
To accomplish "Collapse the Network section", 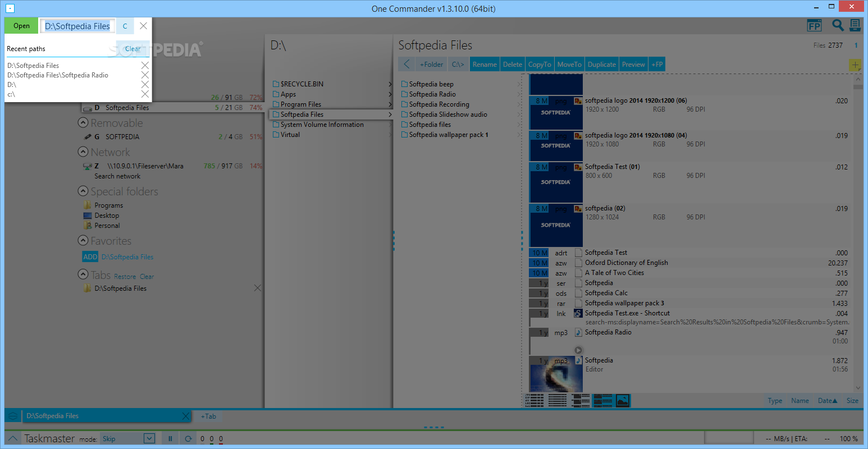I will click(83, 152).
